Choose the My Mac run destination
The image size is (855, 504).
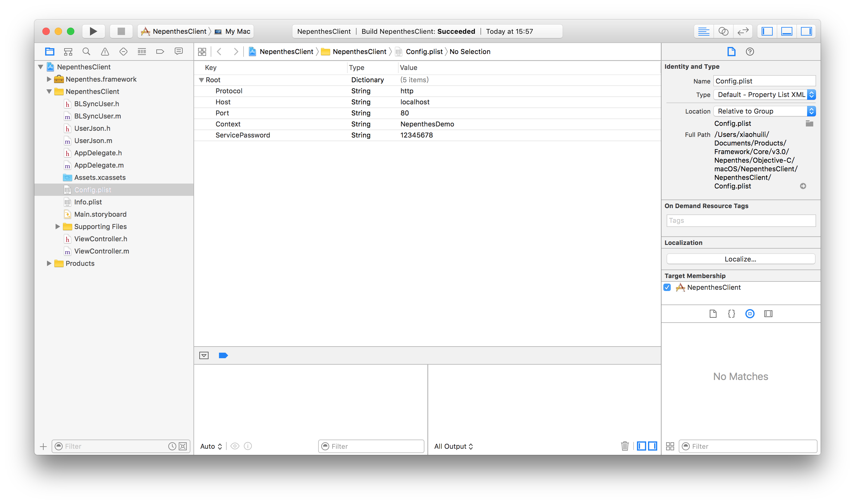(233, 31)
